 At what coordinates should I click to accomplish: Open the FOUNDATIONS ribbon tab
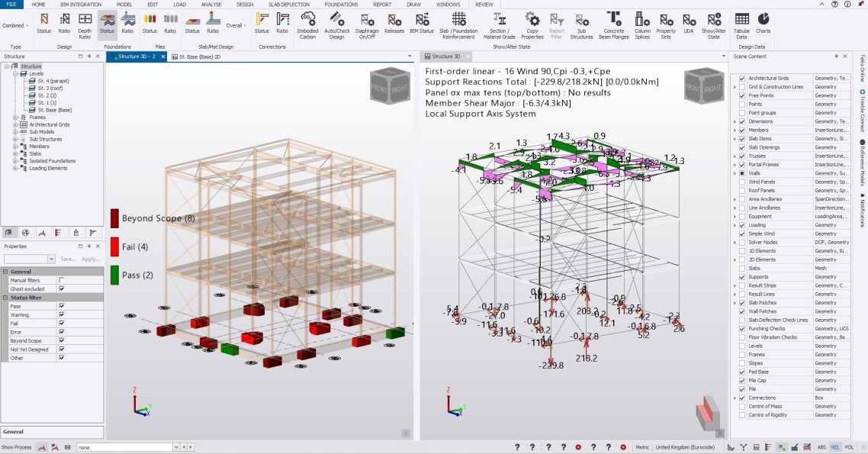pos(341,5)
